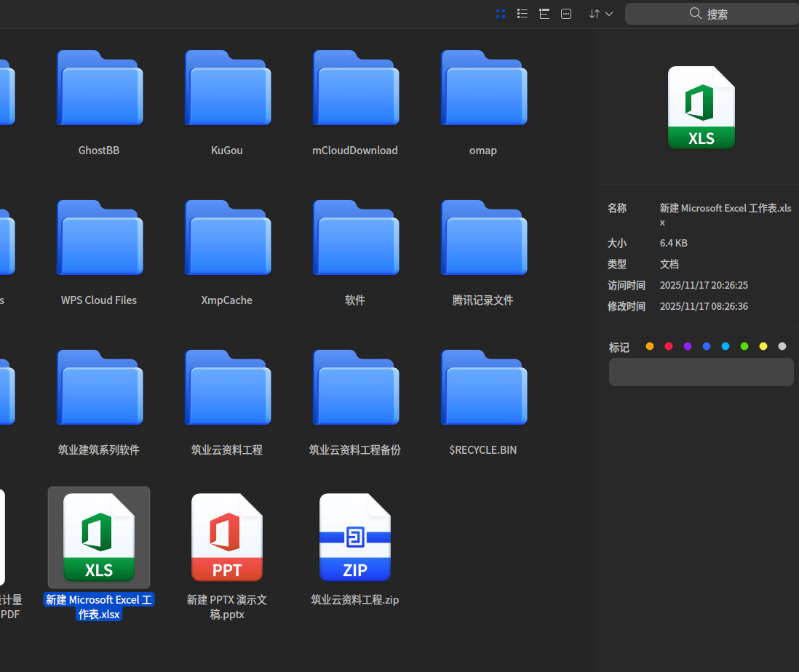
Task: Open the sort order dropdown
Action: coord(601,14)
